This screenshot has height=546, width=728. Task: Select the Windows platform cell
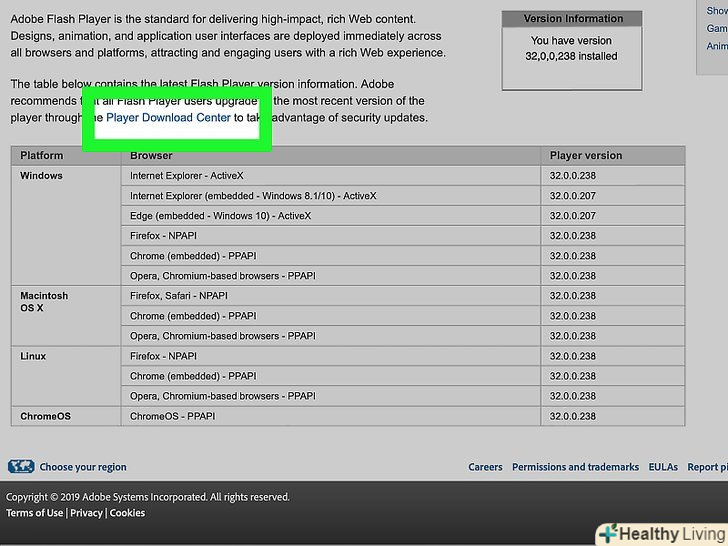(x=66, y=226)
